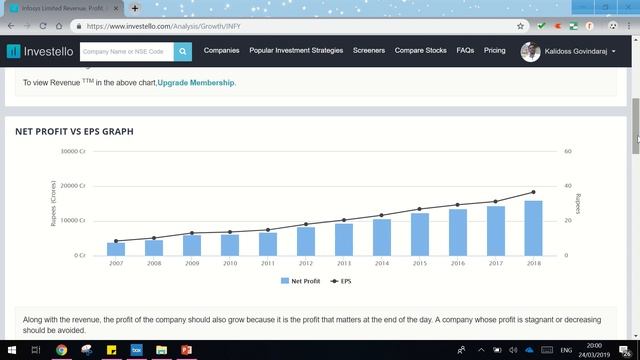Image resolution: width=640 pixels, height=360 pixels.
Task: Click the 2018 EPS data point
Action: coord(533,192)
